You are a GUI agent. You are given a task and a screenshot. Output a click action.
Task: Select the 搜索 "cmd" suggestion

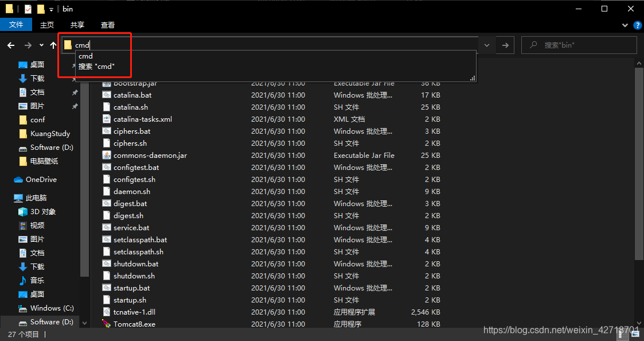coord(96,66)
